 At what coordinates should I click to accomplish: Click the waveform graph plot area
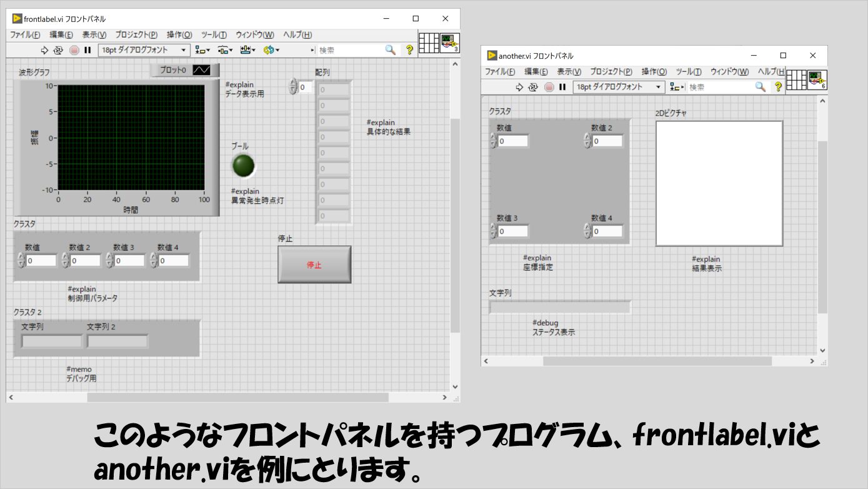tap(131, 138)
